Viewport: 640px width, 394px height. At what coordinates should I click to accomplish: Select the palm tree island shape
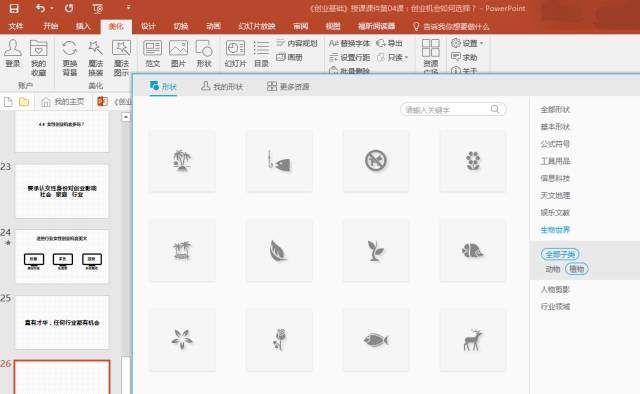point(182,161)
